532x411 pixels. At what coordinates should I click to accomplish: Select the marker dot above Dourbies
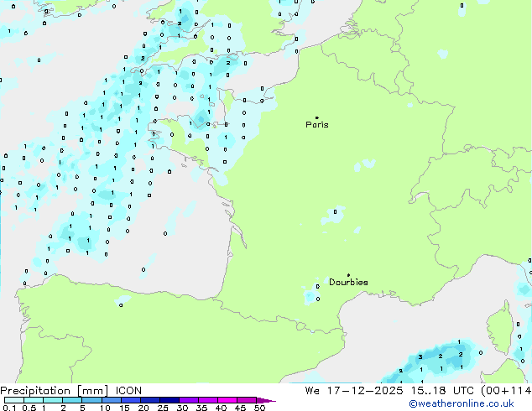tap(348, 275)
